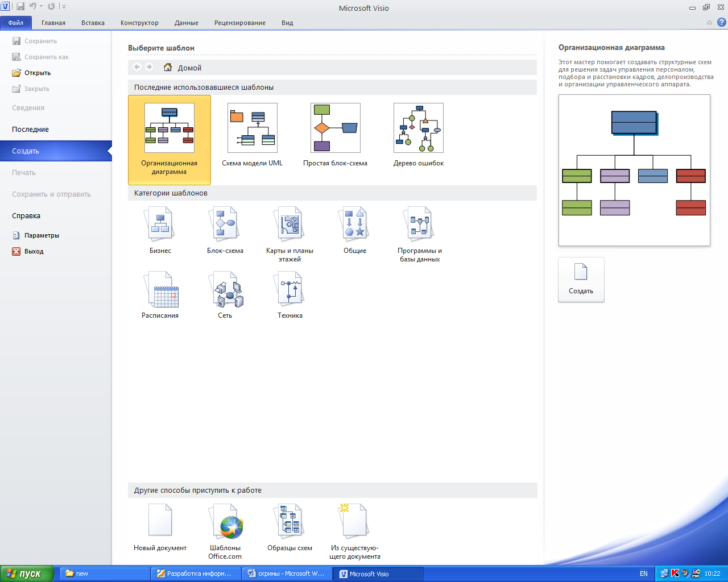Expand Customize Quick Access Toolbar dropdown
The width and height of the screenshot is (728, 582).
coord(64,7)
